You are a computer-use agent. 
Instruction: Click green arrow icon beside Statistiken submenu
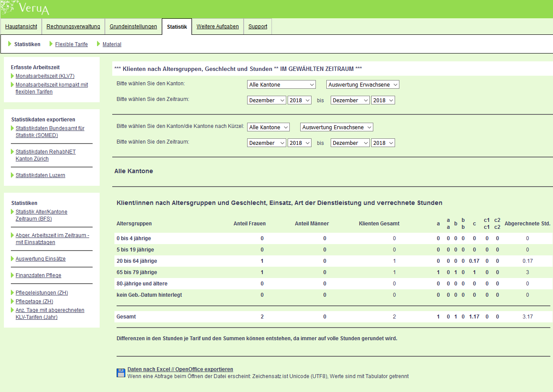[10, 44]
